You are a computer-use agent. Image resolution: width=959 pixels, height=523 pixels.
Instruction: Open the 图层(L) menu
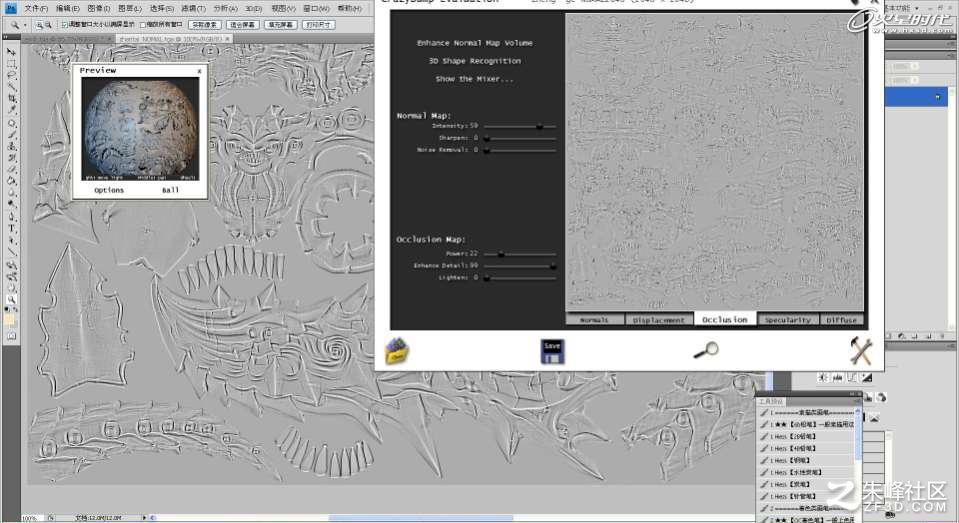[130, 9]
